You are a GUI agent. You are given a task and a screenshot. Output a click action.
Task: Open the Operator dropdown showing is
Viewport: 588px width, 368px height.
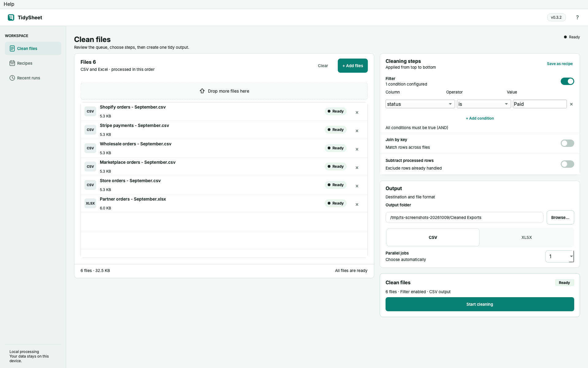pyautogui.click(x=484, y=104)
